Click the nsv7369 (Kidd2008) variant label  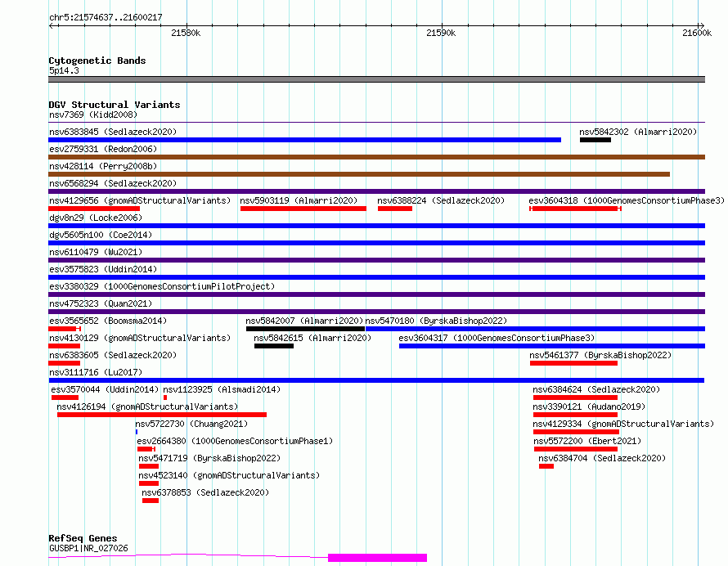pyautogui.click(x=93, y=115)
